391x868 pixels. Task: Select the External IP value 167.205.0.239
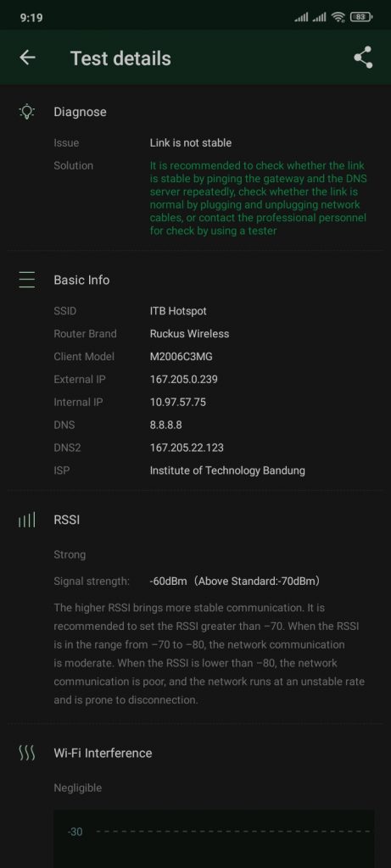(x=184, y=379)
